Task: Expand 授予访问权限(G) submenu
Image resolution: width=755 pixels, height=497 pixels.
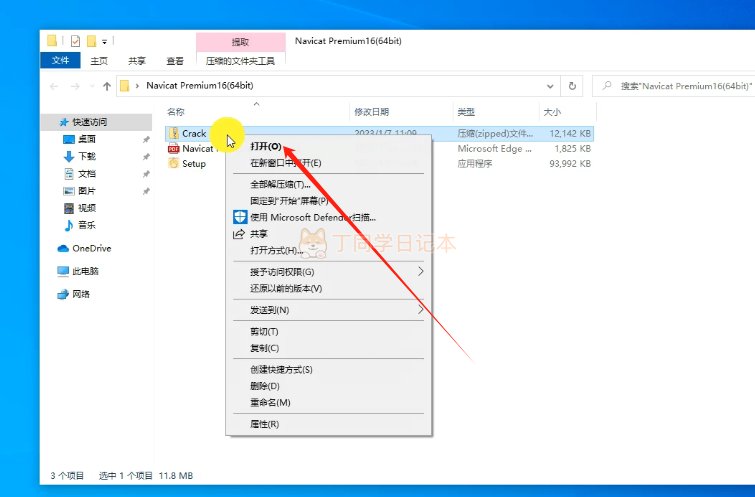Action: pyautogui.click(x=282, y=272)
